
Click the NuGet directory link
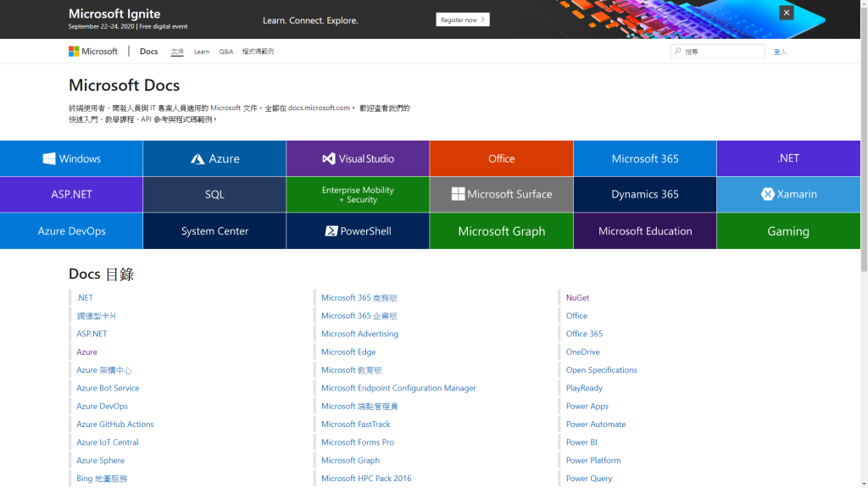click(x=577, y=297)
